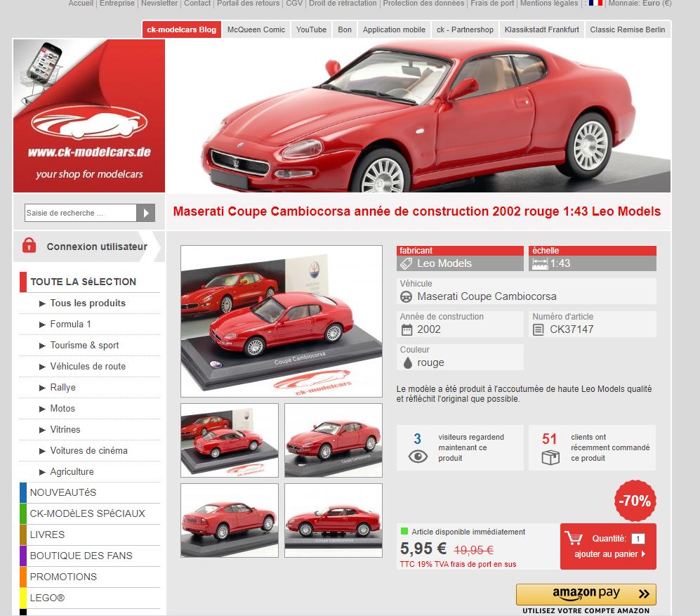Open the Bon tab
Screen dimensions: 700x616
345,30
